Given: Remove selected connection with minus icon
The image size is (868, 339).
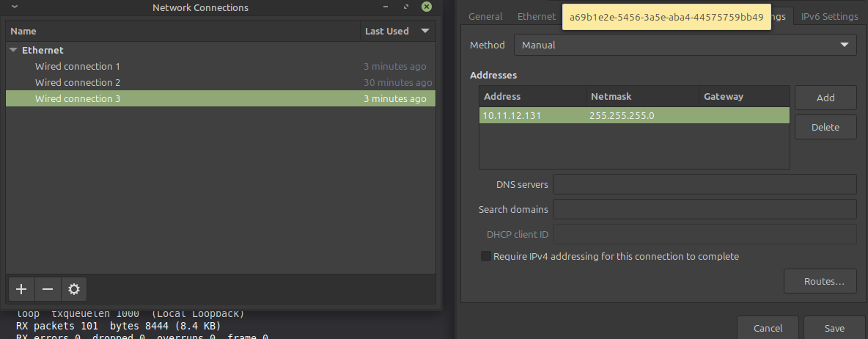Looking at the screenshot, I should [48, 289].
